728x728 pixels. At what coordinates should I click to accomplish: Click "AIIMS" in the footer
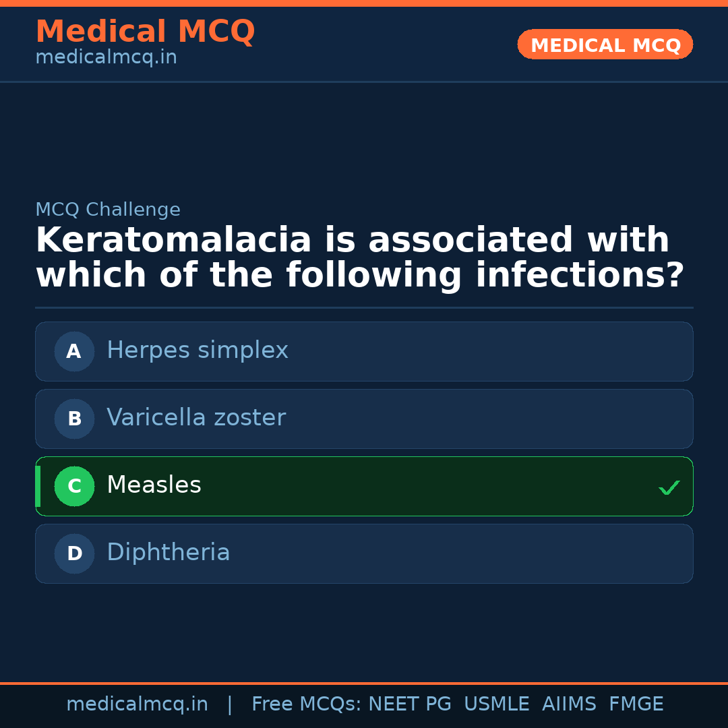569,704
